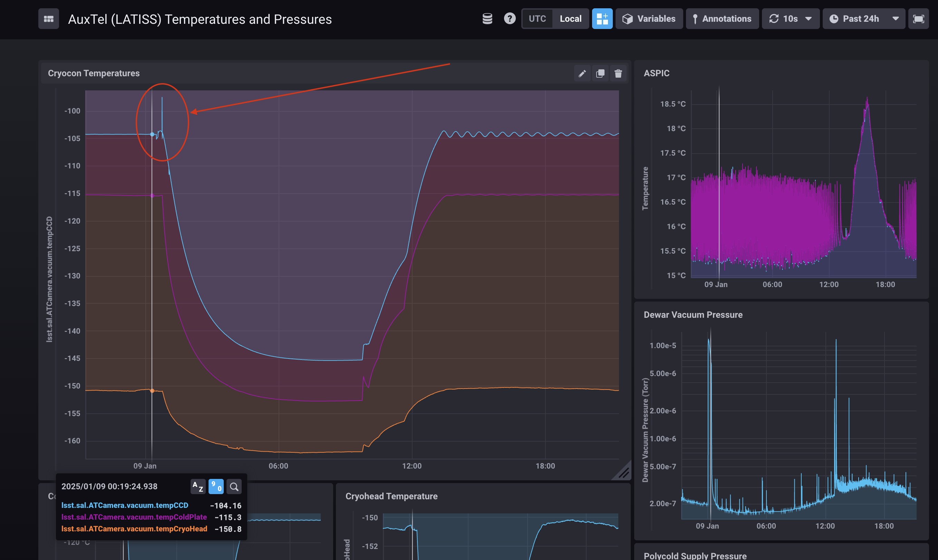Open the dashboards list icon
This screenshot has height=560, width=938.
[48, 19]
